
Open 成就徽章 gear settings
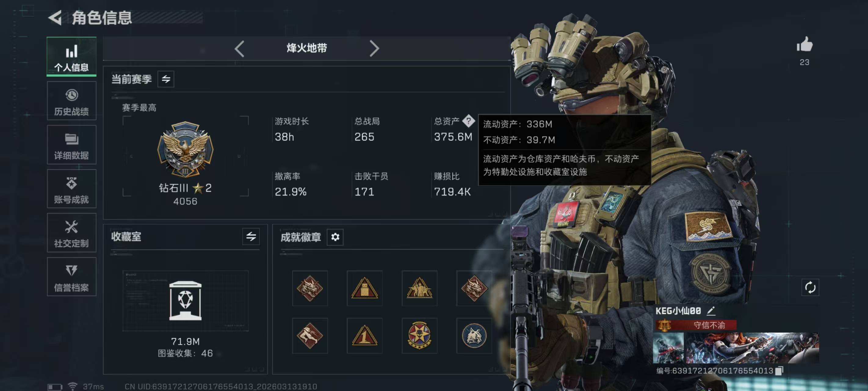pyautogui.click(x=335, y=237)
